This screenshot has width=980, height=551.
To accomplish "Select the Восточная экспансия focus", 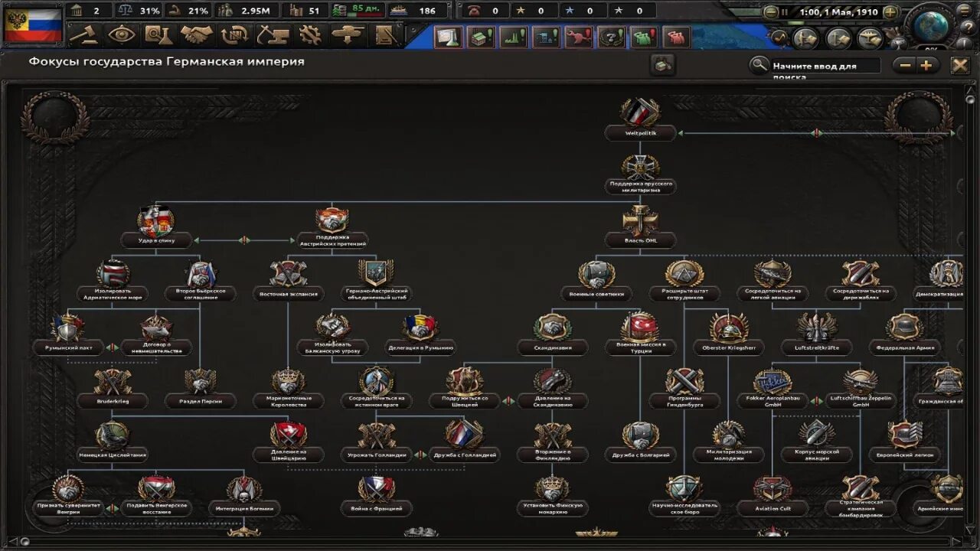I will coord(289,281).
